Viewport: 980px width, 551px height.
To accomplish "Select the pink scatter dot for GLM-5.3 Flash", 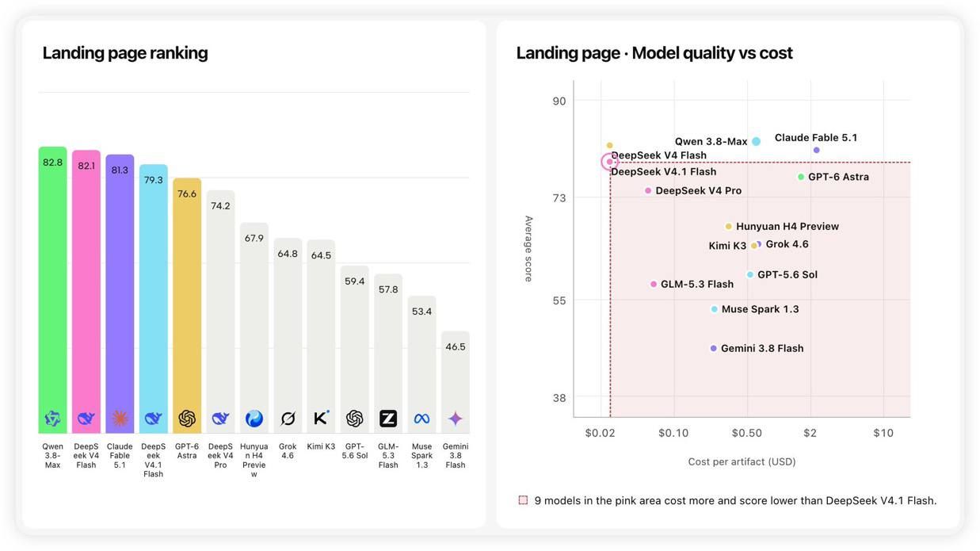I will [654, 284].
